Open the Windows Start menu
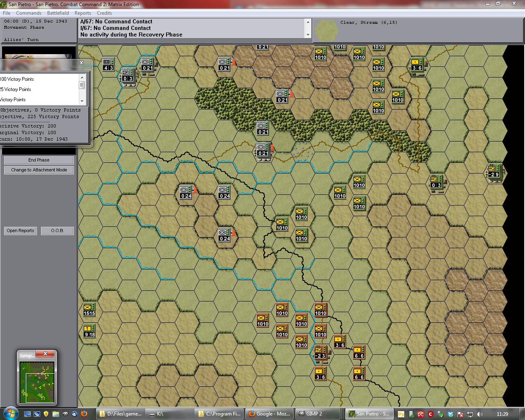This screenshot has height=420, width=525. (10, 413)
